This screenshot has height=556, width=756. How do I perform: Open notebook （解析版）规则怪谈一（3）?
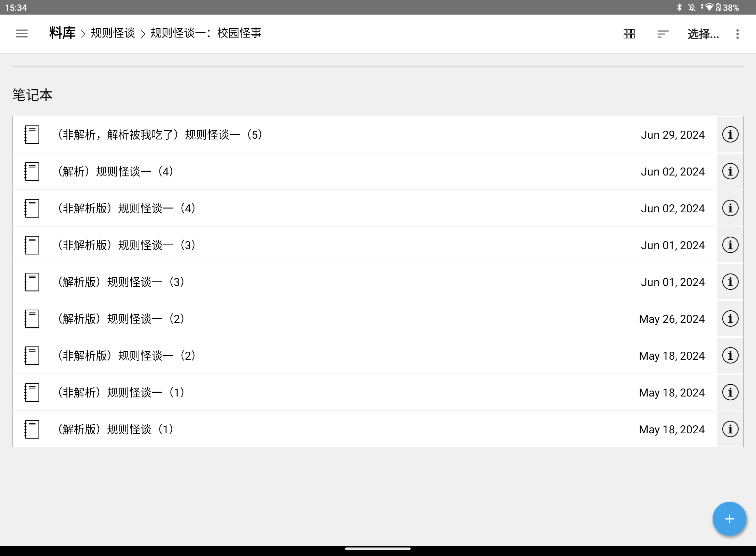point(365,282)
